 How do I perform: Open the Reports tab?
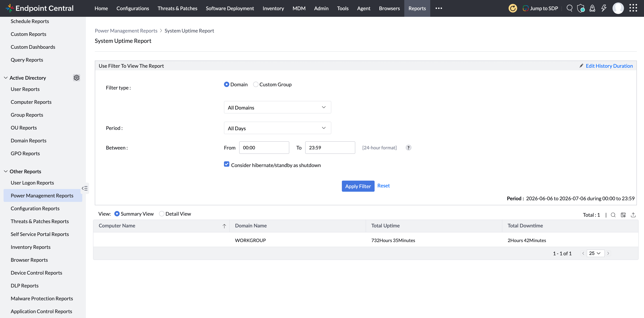[417, 8]
